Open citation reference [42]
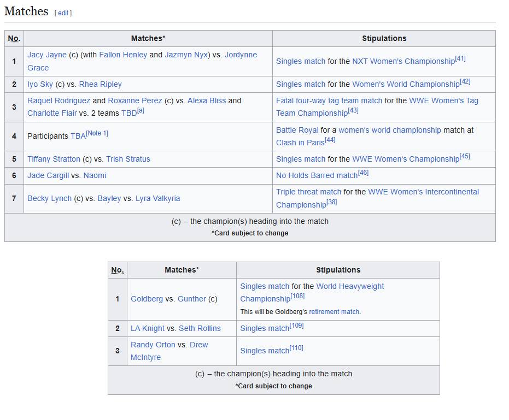Screen dimensions: 509x420 click(465, 81)
